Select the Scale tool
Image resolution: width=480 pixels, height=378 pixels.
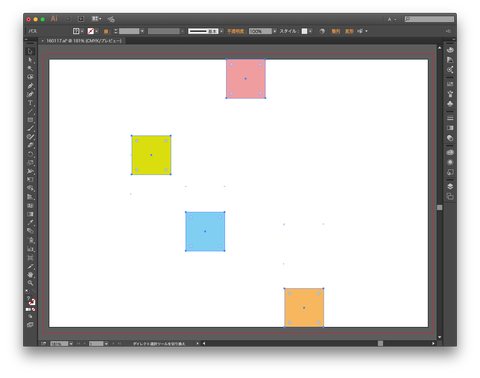(x=30, y=163)
